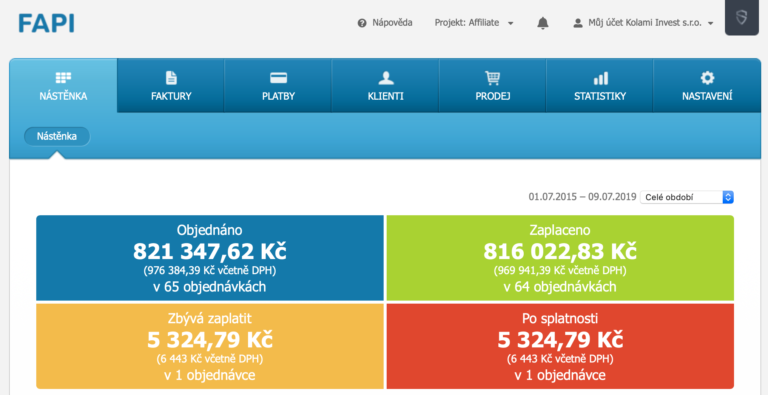
Task: Switch to the STATISTIKY tab label
Action: coord(600,96)
